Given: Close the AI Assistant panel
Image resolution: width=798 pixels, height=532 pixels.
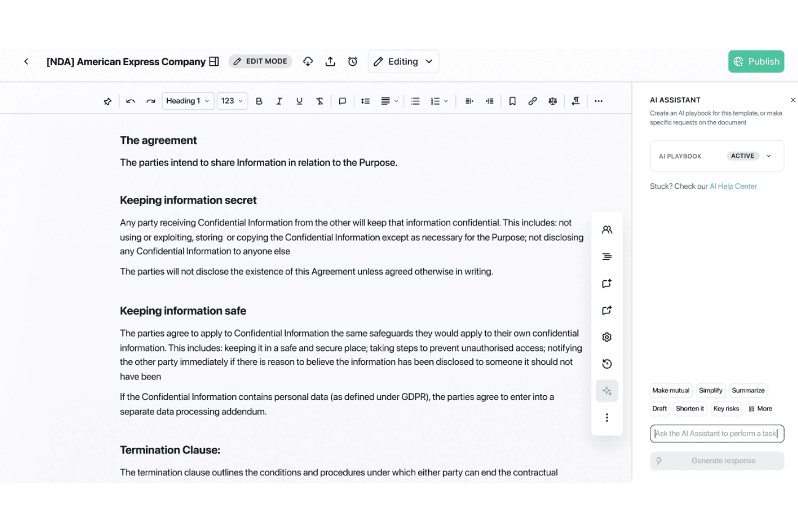Looking at the screenshot, I should coord(793,100).
